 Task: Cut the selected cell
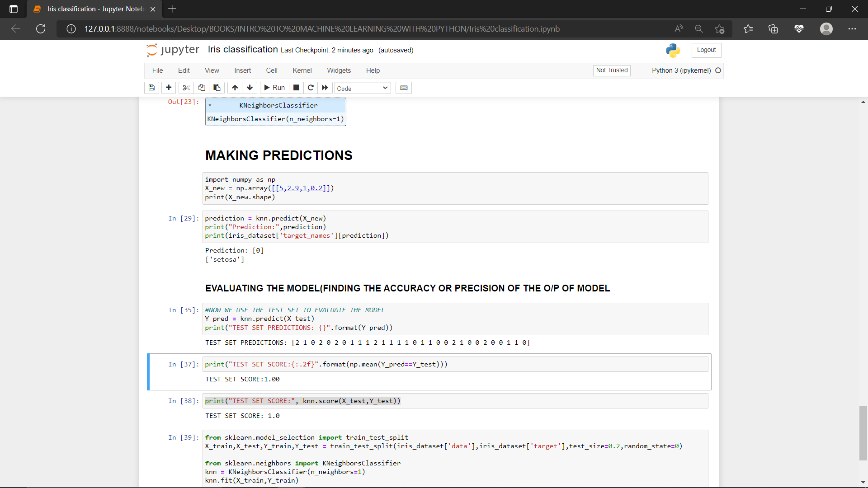coord(186,88)
